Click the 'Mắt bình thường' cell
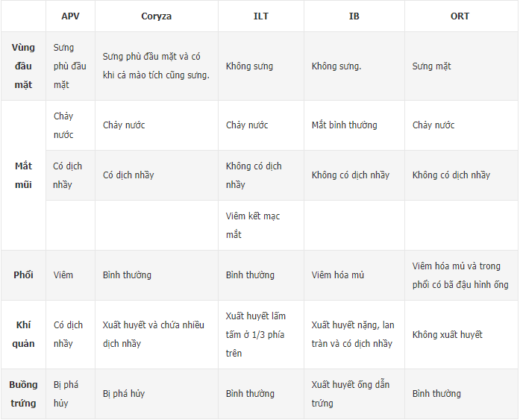The width and height of the screenshot is (520, 420). 344,125
